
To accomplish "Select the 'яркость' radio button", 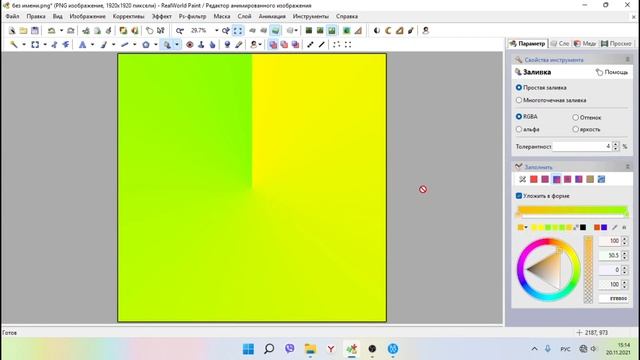I will (576, 129).
